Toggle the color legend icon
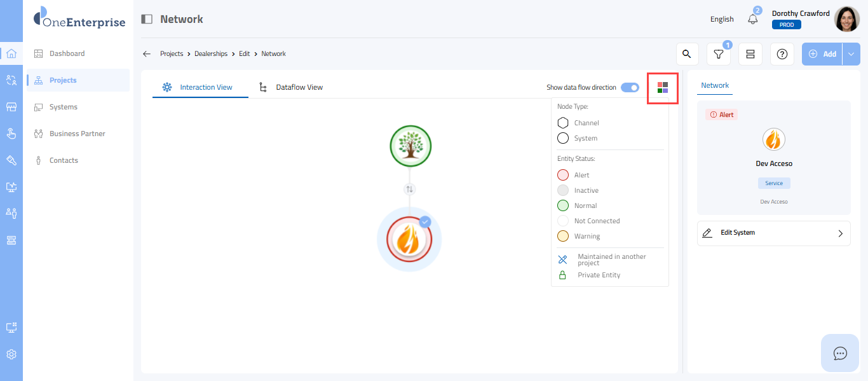The image size is (868, 381). tap(663, 88)
